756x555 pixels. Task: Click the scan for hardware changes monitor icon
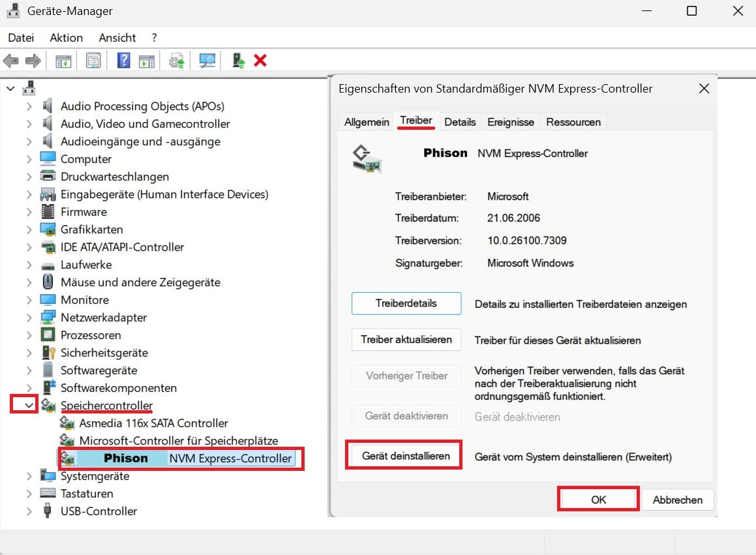(207, 61)
